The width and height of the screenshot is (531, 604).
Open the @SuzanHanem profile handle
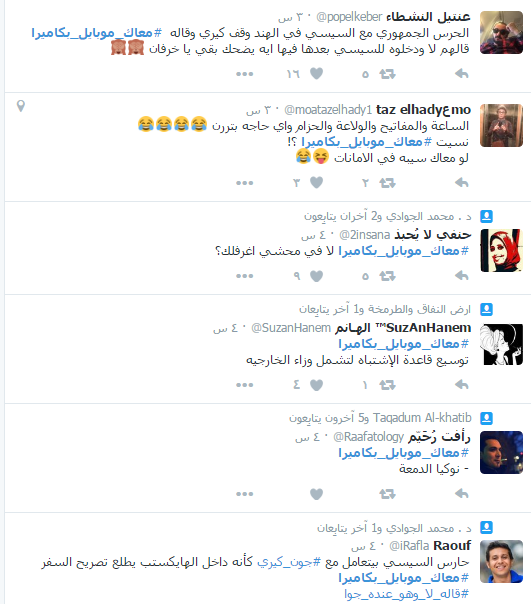click(291, 328)
